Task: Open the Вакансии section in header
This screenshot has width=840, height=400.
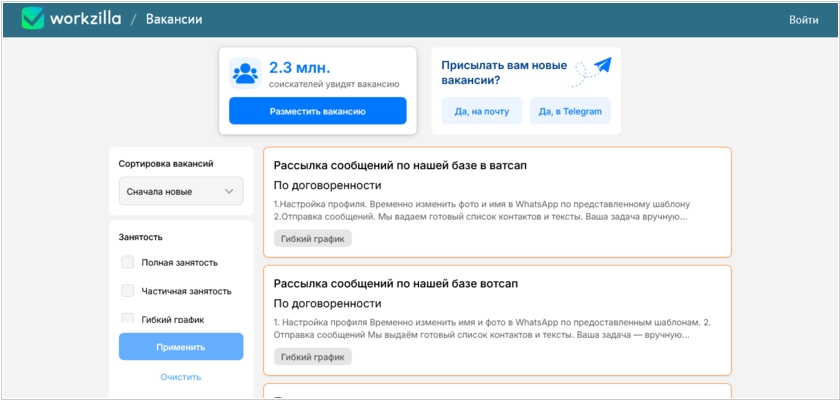Action: 173,20
